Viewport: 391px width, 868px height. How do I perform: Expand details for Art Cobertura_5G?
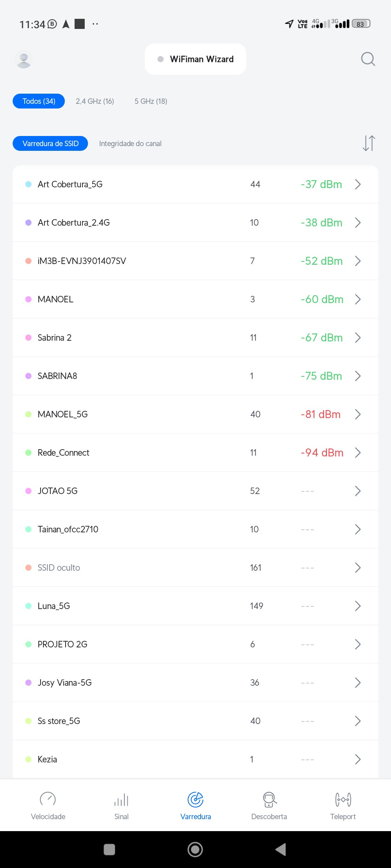tap(358, 184)
